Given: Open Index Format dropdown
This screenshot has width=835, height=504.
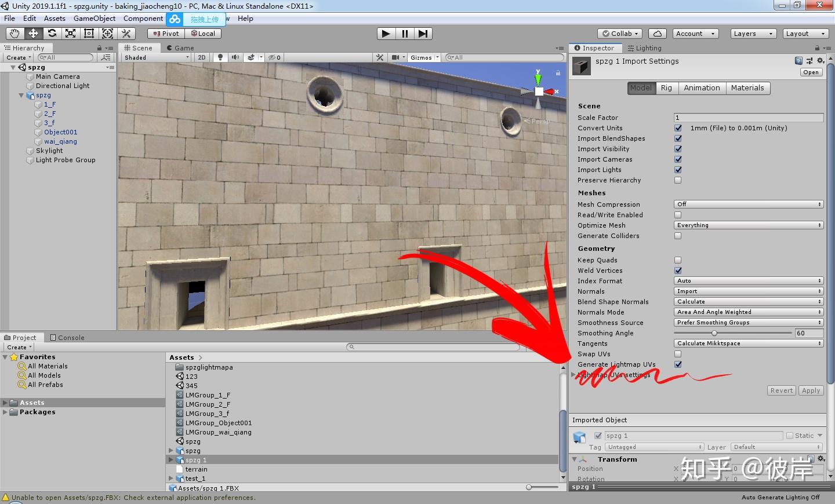Looking at the screenshot, I should click(749, 281).
